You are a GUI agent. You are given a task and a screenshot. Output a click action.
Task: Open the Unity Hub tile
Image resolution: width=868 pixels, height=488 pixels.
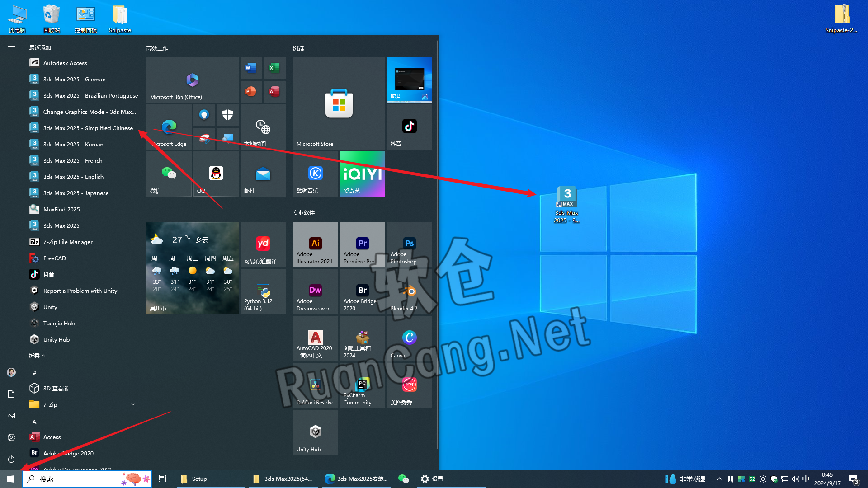(x=316, y=432)
